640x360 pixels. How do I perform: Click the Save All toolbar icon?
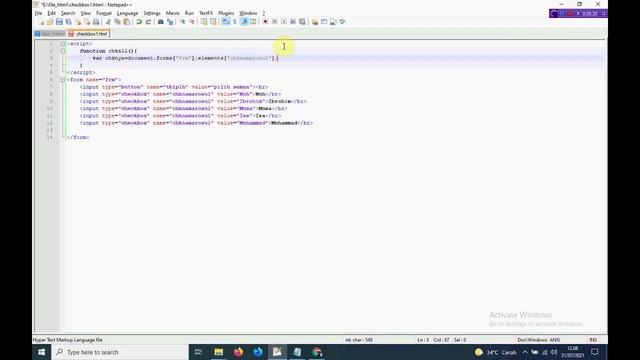coord(69,22)
